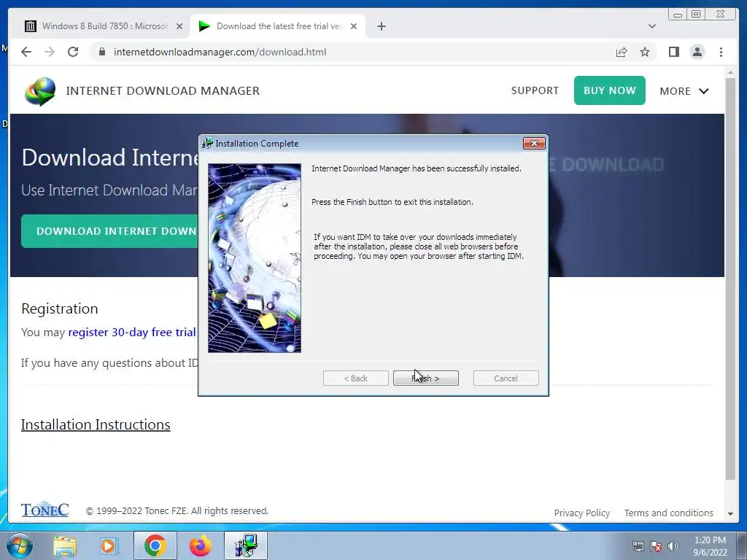
Task: Click the volume speaker tray icon
Action: [x=673, y=547]
